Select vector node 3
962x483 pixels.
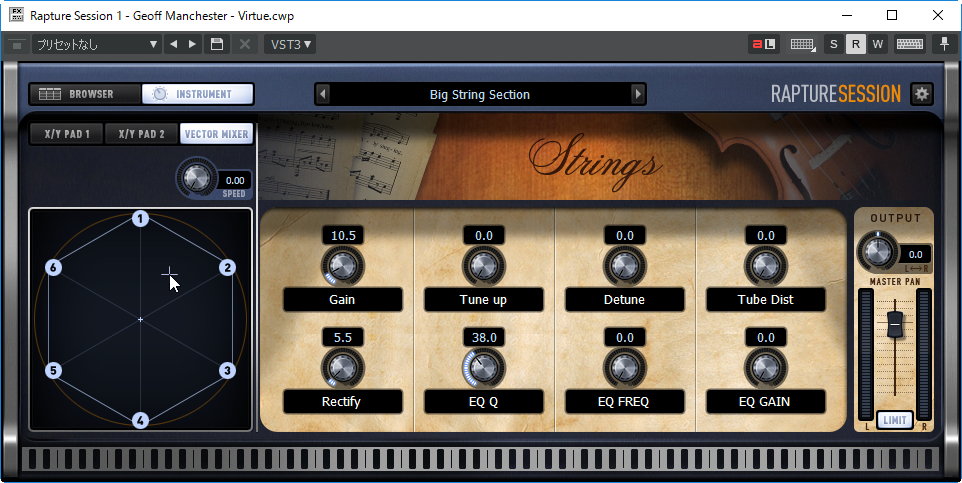pyautogui.click(x=228, y=370)
